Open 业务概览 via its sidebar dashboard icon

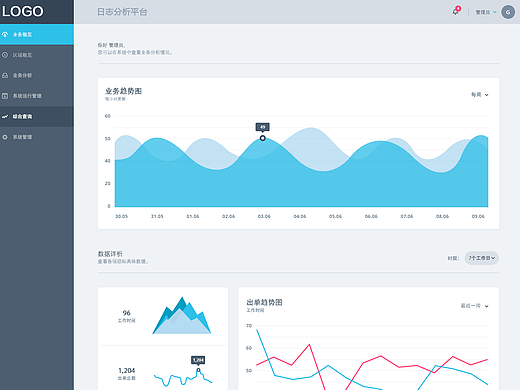tap(5, 34)
